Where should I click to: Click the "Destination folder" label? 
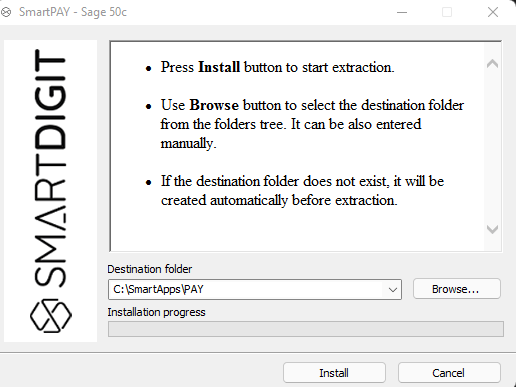[150, 269]
